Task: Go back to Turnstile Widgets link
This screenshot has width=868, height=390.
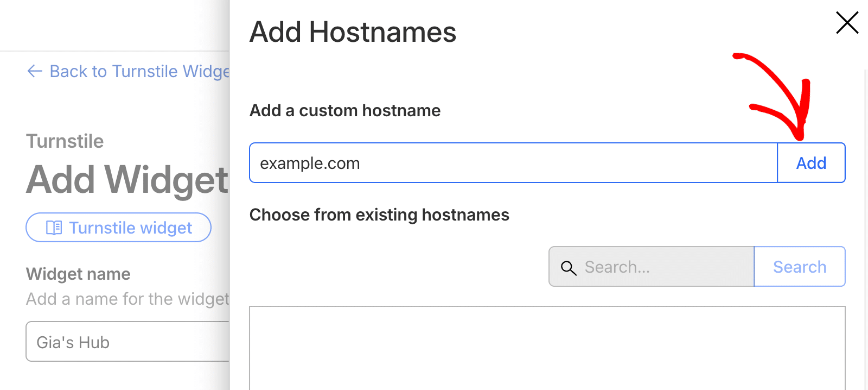Action: (139, 71)
